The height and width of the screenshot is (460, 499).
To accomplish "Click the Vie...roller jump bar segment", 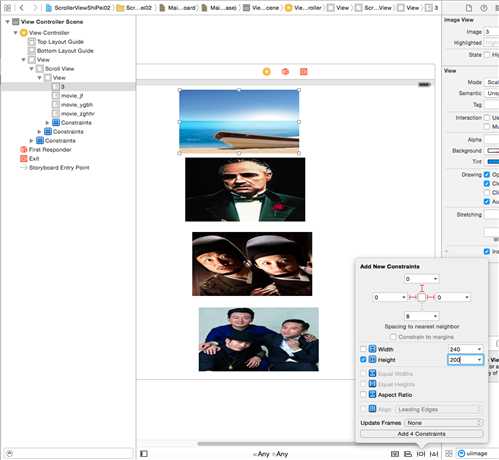I will [303, 7].
